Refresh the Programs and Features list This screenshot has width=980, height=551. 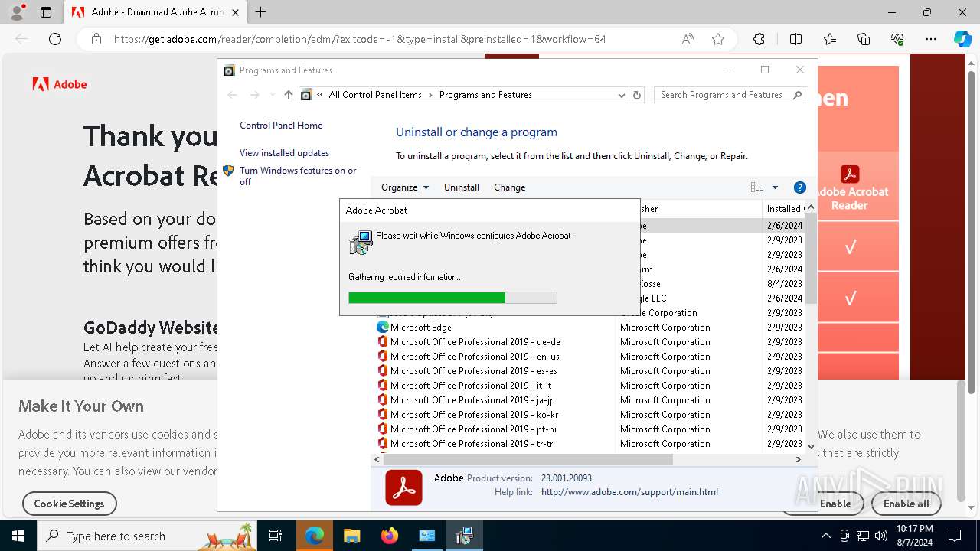click(x=637, y=95)
